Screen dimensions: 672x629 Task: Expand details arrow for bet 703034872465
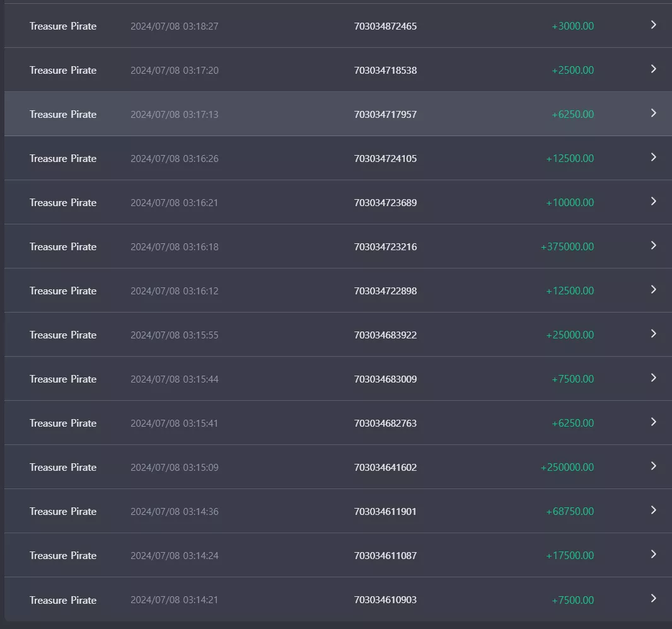click(x=653, y=25)
